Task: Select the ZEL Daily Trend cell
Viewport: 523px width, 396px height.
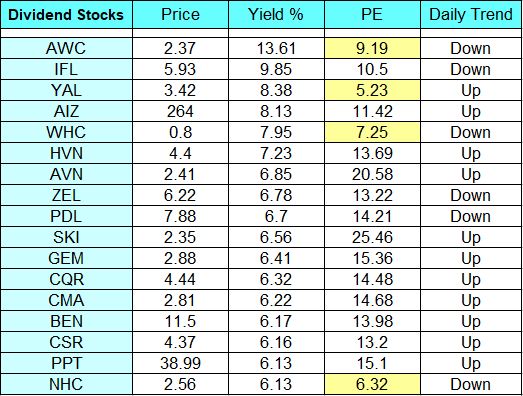Action: pos(471,195)
